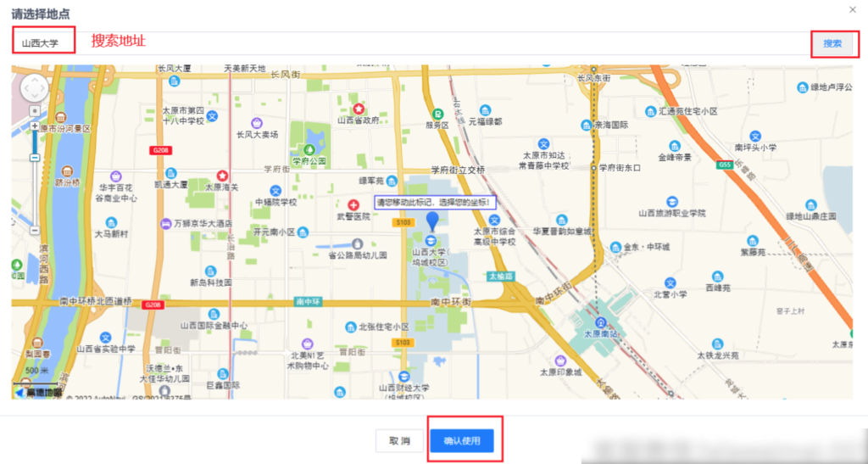The width and height of the screenshot is (868, 464).
Task: Click the 太原市汾河景区 landmark icon
Action: pos(61,117)
